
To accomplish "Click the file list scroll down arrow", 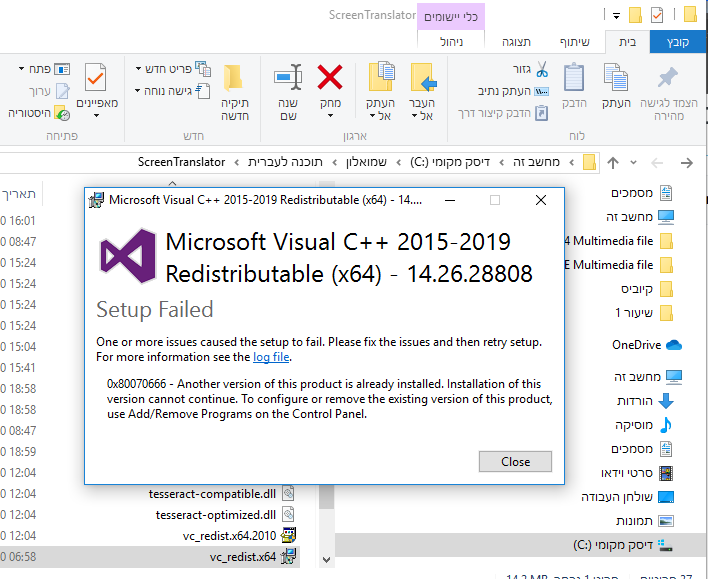I will (326, 560).
